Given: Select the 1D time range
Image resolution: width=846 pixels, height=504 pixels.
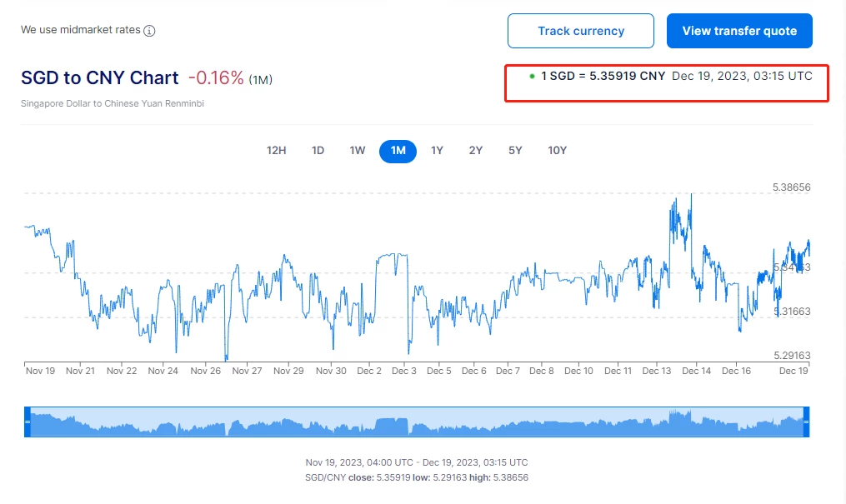Looking at the screenshot, I should (318, 151).
